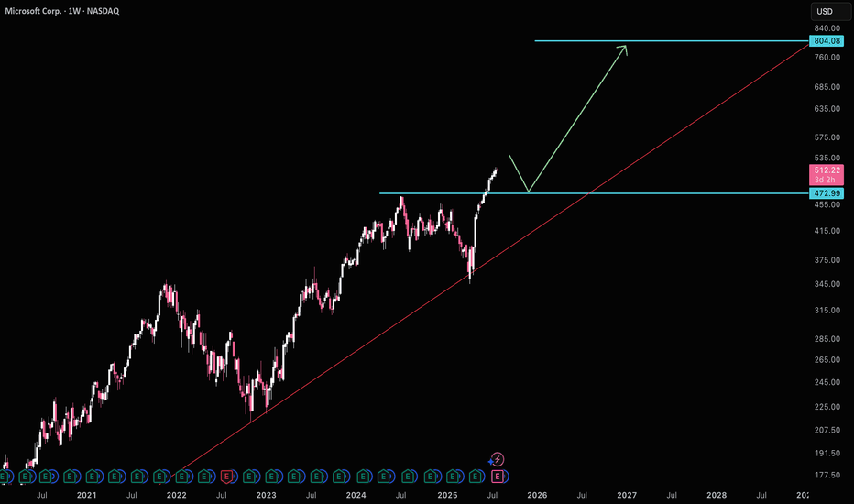Select the green projection arrow head

coord(625,47)
